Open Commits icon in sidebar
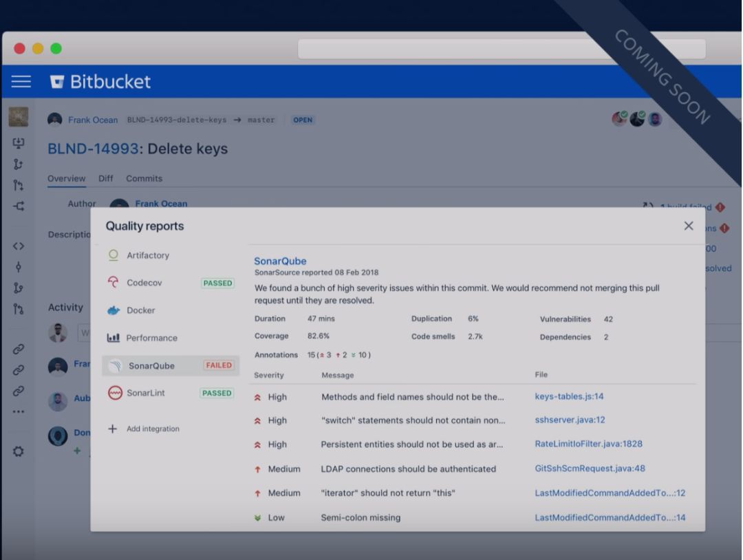743x560 pixels. point(19,267)
